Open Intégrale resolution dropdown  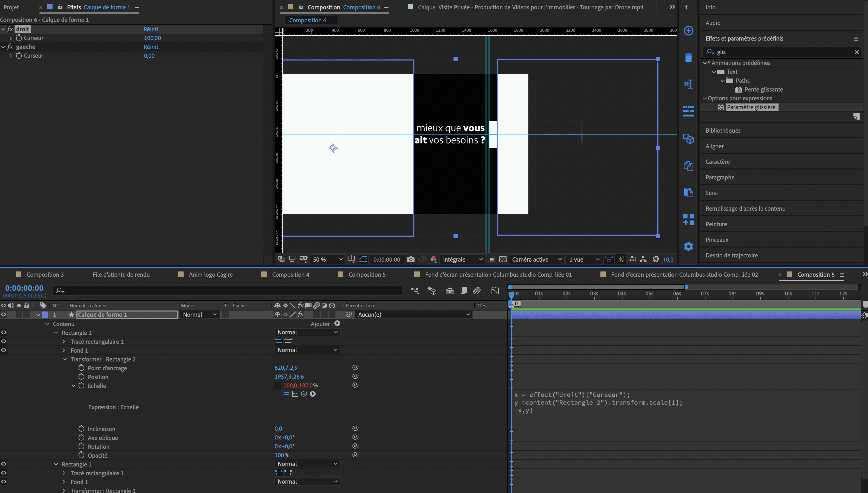pyautogui.click(x=462, y=259)
